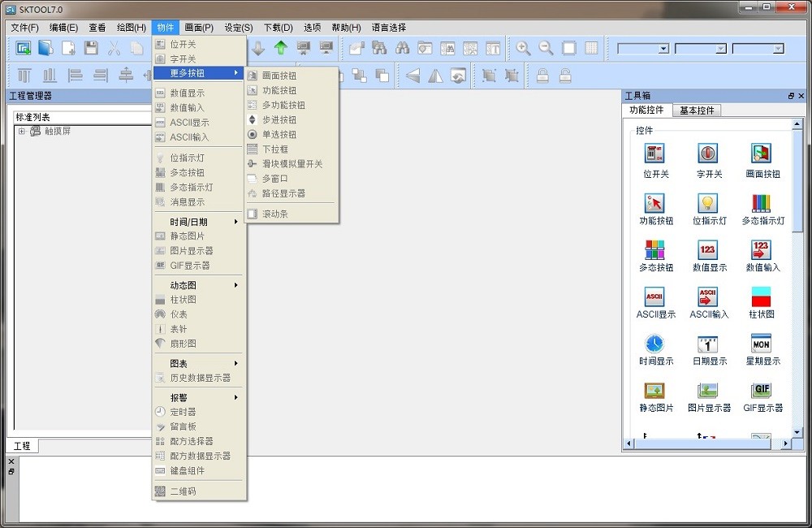This screenshot has width=812, height=528.
Task: Select the GIF显示器 control icon
Action: point(760,388)
